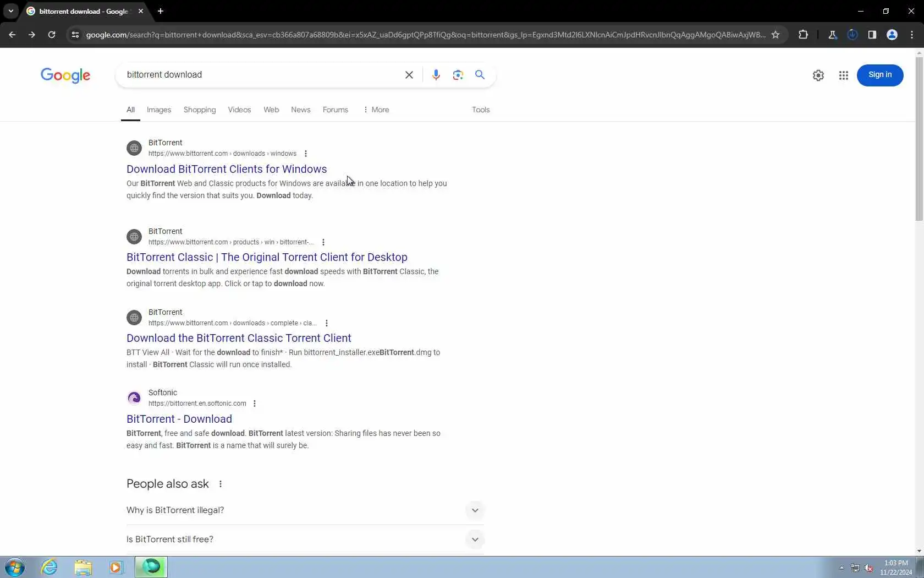Search by image with Google Lens
Image resolution: width=924 pixels, height=578 pixels.
458,75
